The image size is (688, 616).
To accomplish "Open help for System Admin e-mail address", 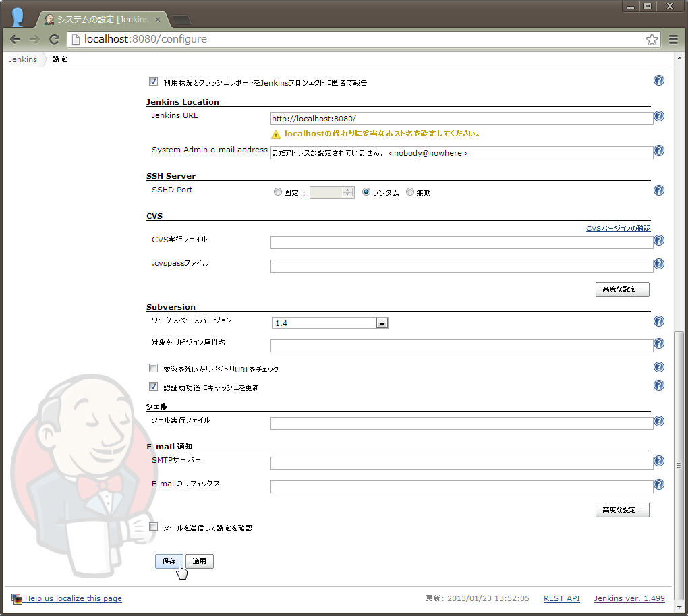I will tap(658, 150).
